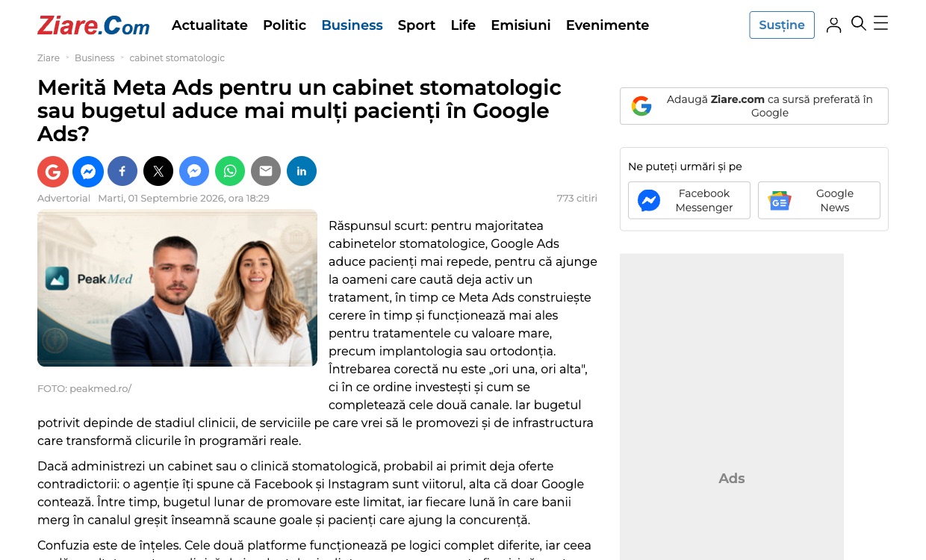Open Sport section
The image size is (926, 560).
417,25
